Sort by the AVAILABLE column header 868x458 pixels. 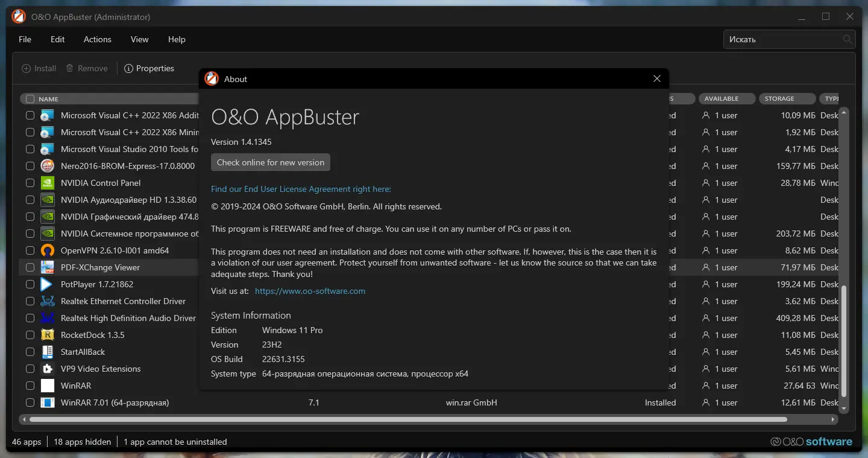pos(727,98)
